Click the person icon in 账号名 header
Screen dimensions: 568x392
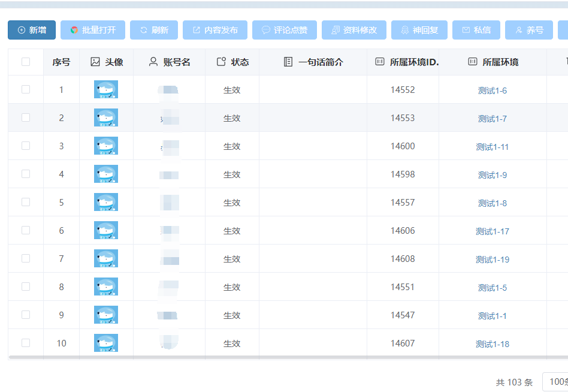point(154,61)
